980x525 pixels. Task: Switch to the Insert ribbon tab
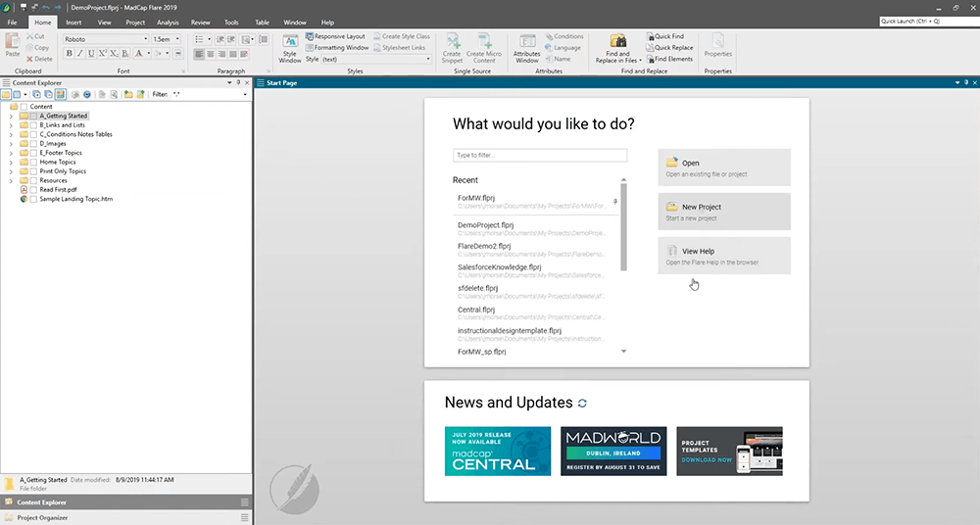coord(73,23)
